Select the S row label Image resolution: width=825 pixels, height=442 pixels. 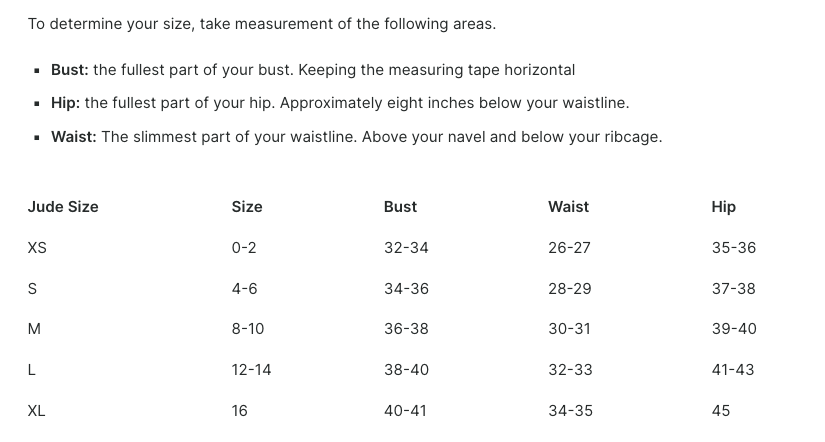pyautogui.click(x=32, y=289)
